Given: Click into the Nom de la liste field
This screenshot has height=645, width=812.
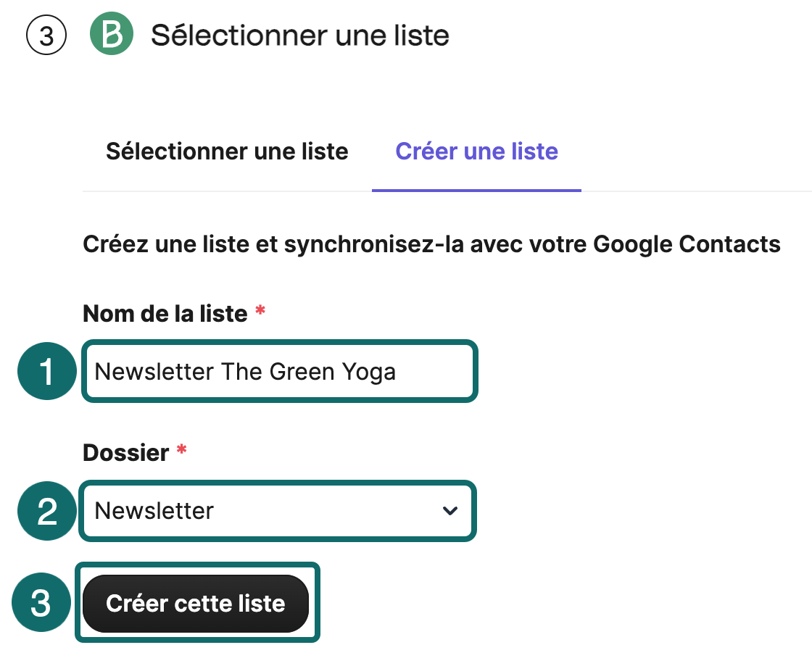Looking at the screenshot, I should [280, 371].
